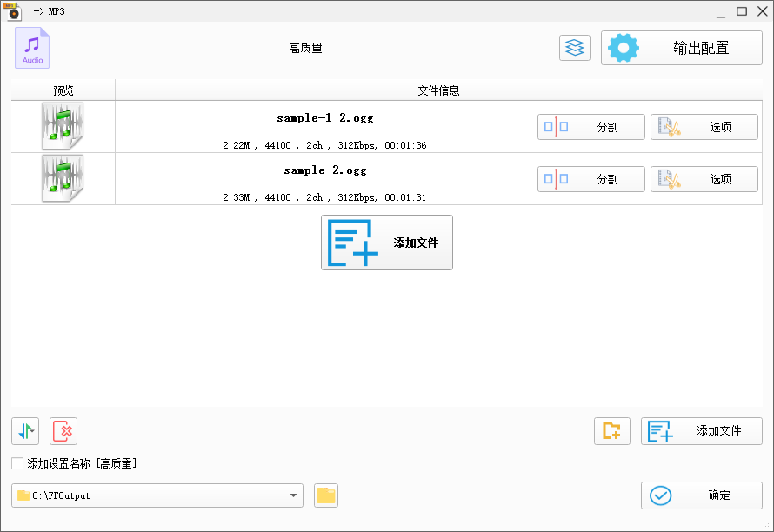Click bottom-right 添加文件 button
774x532 pixels.
click(x=701, y=430)
